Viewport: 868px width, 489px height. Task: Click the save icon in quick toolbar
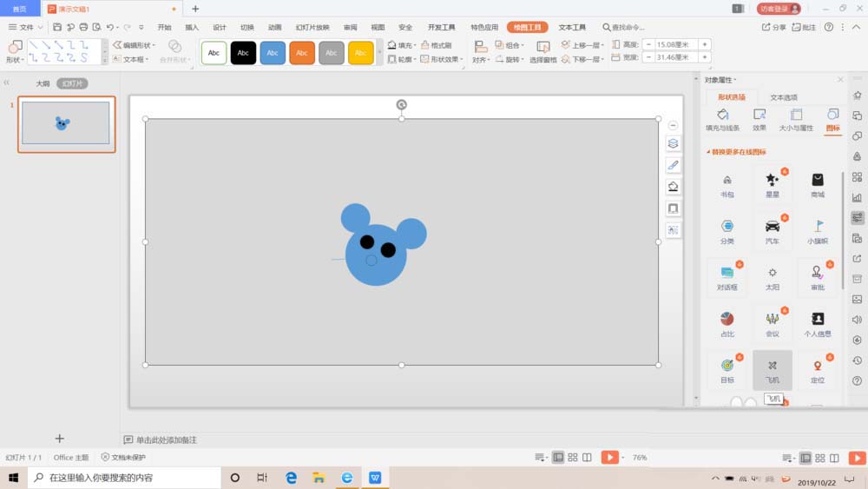[x=57, y=27]
